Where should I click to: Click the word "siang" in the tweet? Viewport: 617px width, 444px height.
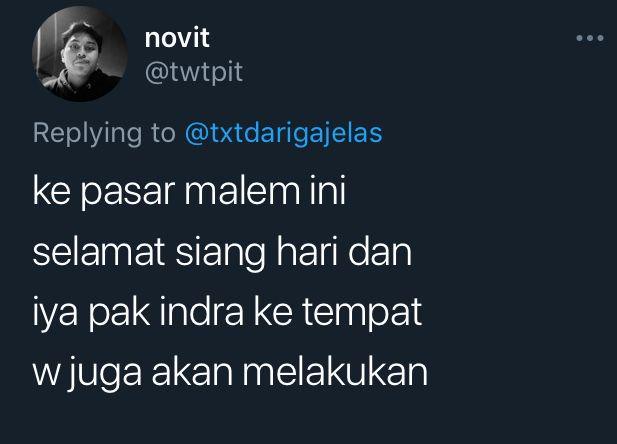point(220,253)
